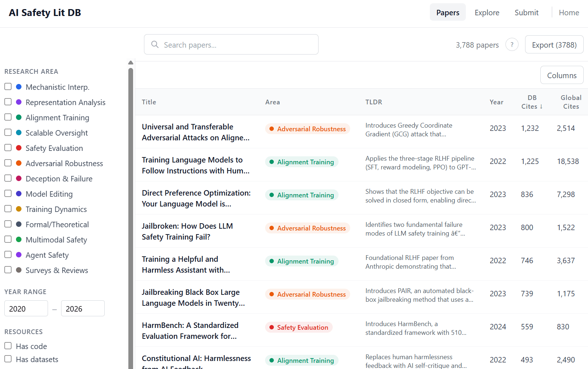The width and height of the screenshot is (588, 369).
Task: Sort the table by Year column header
Action: [x=496, y=102]
